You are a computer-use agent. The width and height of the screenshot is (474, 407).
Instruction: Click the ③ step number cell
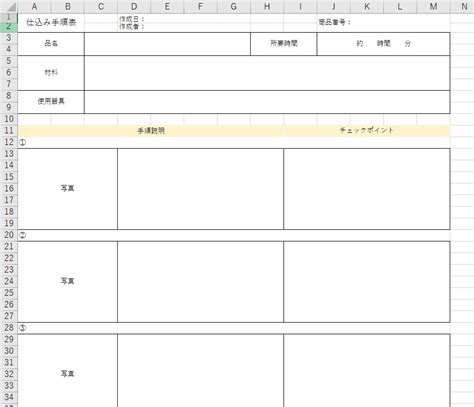pos(23,328)
